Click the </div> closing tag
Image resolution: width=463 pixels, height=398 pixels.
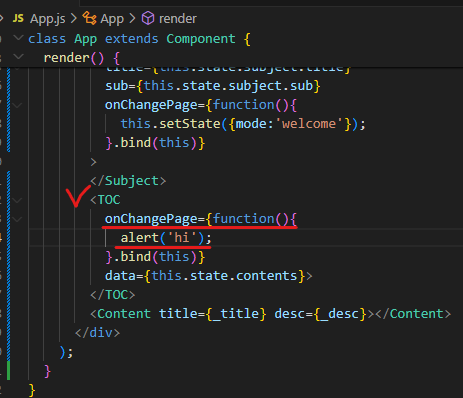[x=97, y=333]
